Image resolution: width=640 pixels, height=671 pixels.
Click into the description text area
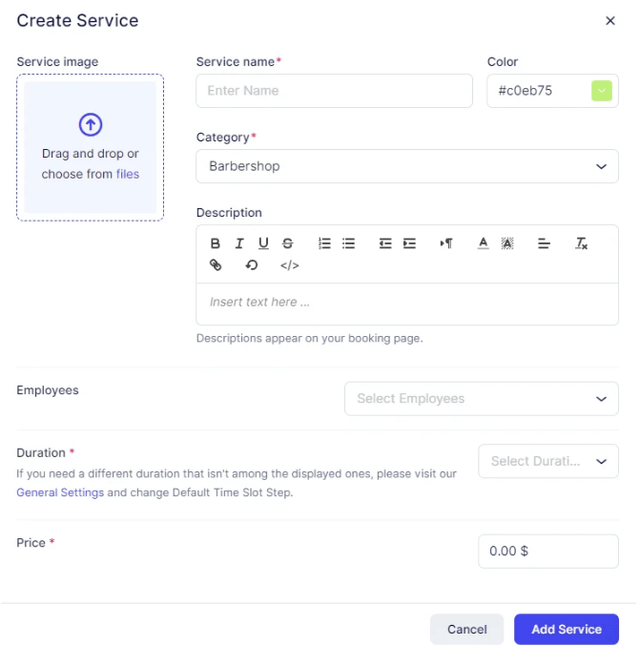(x=407, y=304)
